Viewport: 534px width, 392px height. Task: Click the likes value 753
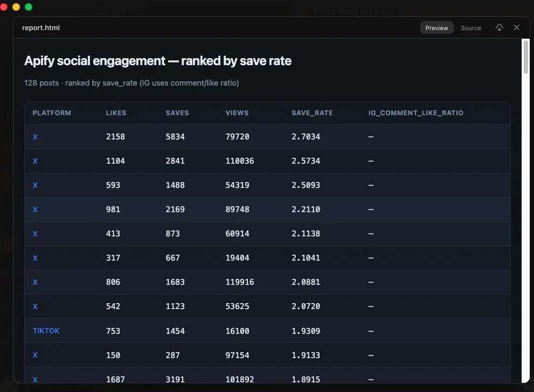click(x=113, y=331)
